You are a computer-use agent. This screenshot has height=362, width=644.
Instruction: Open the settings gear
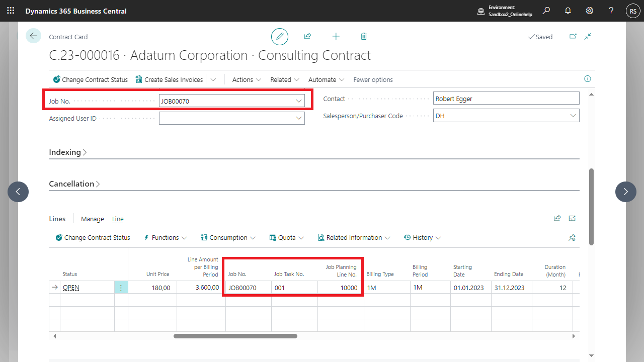click(x=590, y=11)
